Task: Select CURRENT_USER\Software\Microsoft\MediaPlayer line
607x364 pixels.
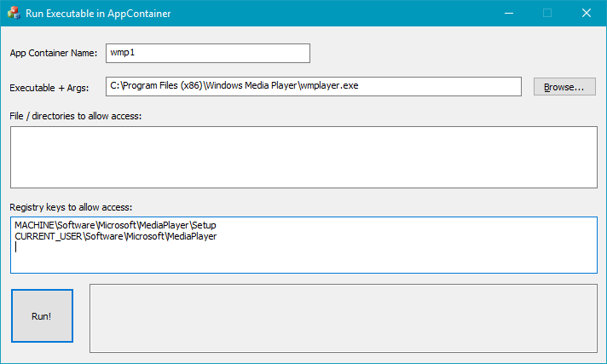Action: coord(115,236)
